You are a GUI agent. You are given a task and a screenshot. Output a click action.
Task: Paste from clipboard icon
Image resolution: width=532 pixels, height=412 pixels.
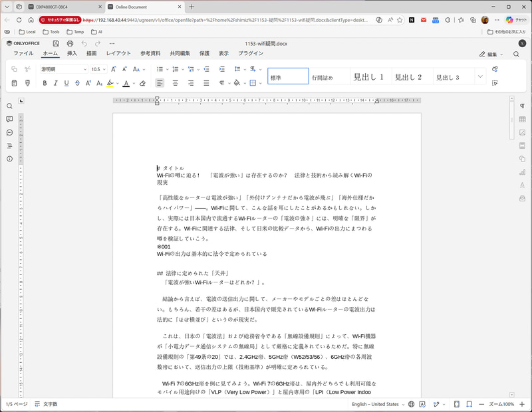14,83
